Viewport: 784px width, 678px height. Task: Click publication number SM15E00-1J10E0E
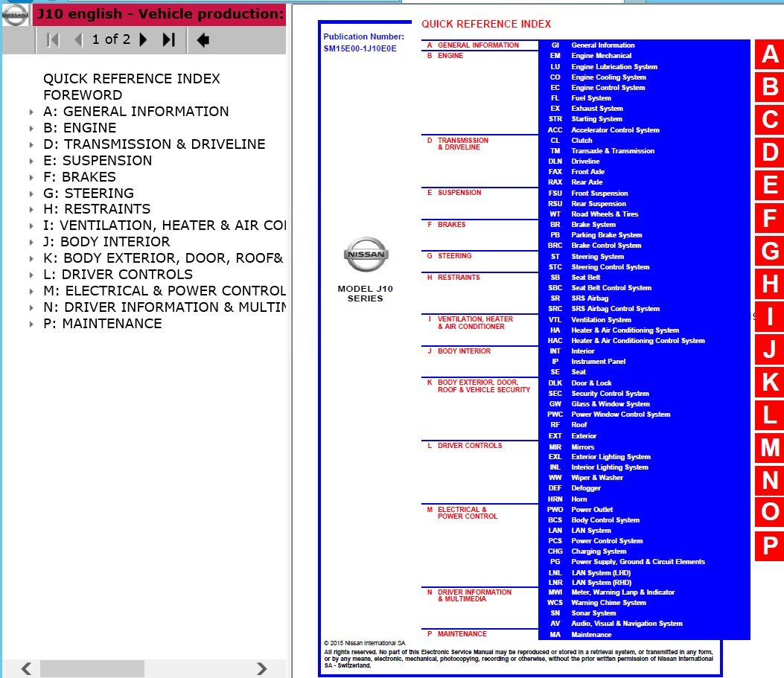360,49
